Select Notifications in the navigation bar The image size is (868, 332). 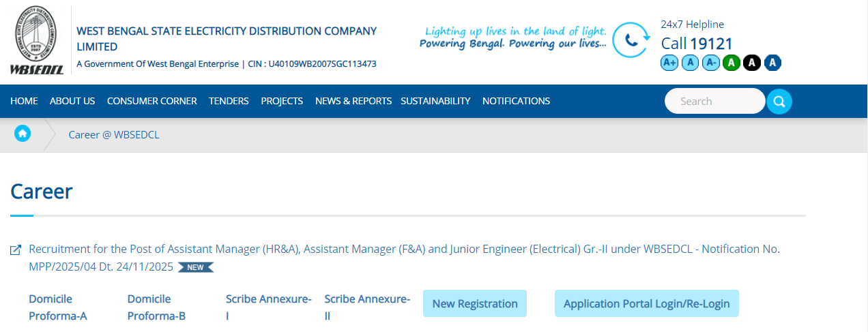pos(516,101)
